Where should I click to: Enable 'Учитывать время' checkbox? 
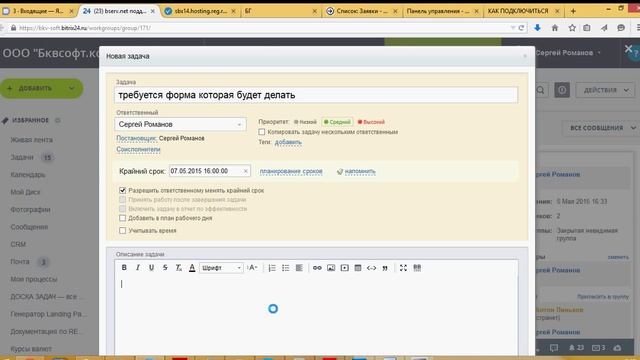point(122,231)
